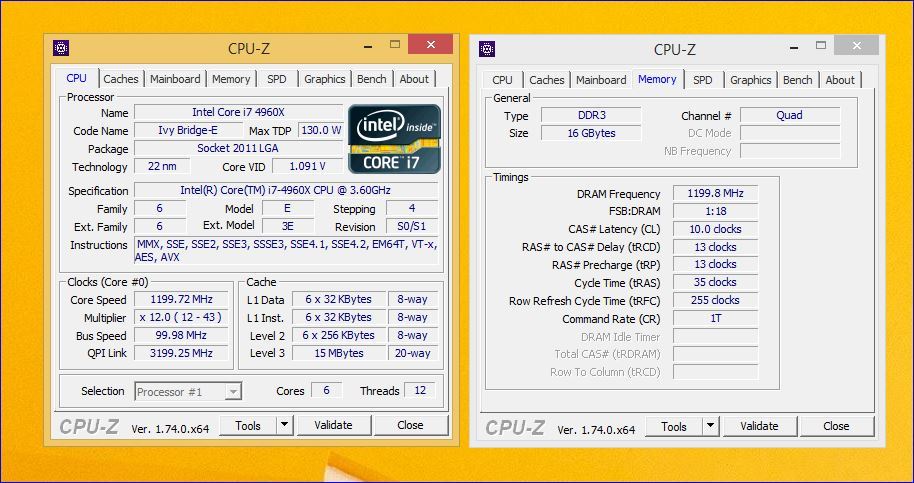Open Graphics tab in right CPU-Z window
The height and width of the screenshot is (483, 914).
click(751, 80)
